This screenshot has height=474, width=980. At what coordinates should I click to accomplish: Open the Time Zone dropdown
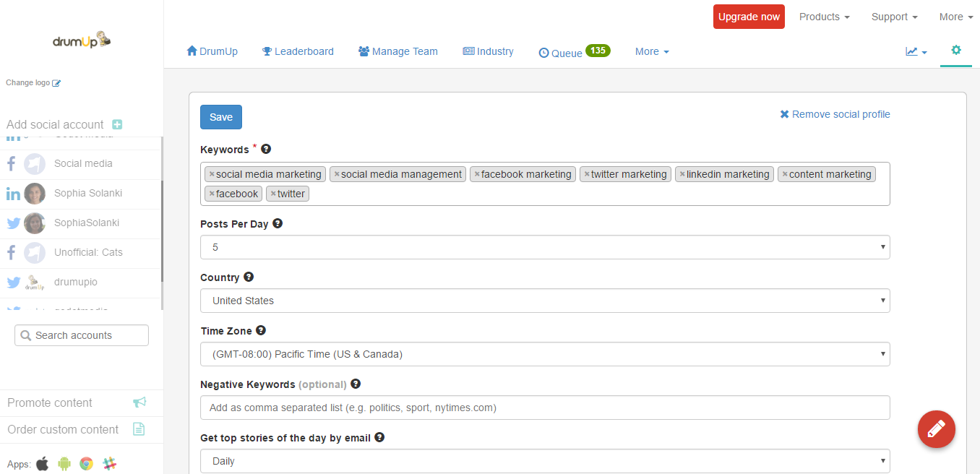click(545, 354)
